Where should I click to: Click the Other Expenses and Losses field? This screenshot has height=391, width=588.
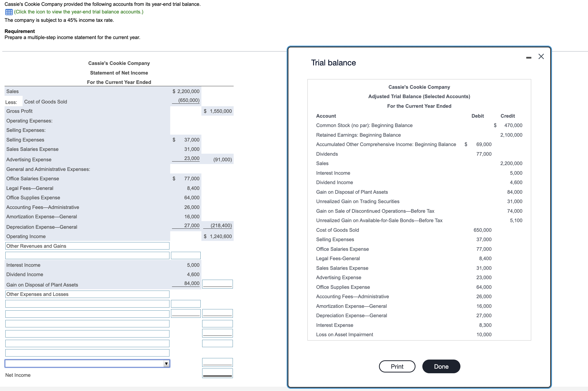point(87,294)
